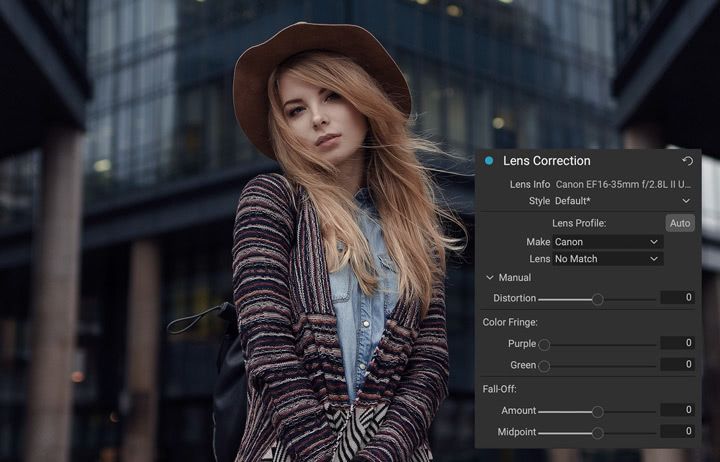The height and width of the screenshot is (462, 720).
Task: Open the Make dropdown showing Canon
Action: pos(608,242)
